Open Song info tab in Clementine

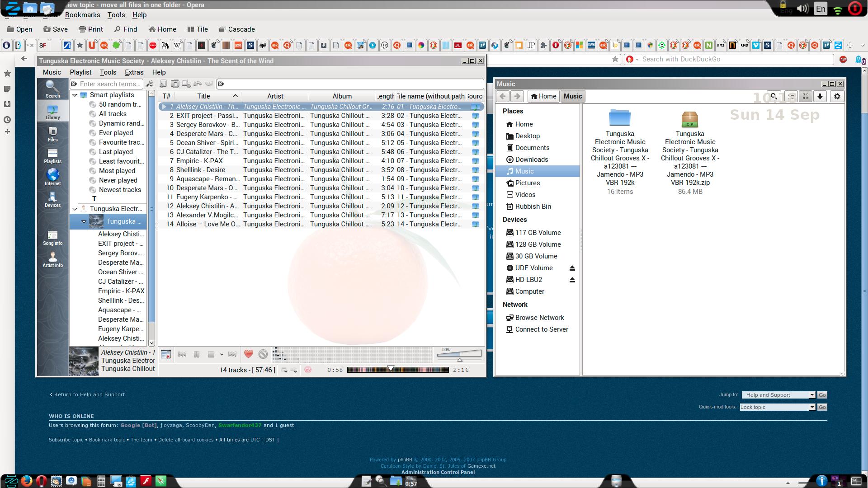pyautogui.click(x=52, y=238)
